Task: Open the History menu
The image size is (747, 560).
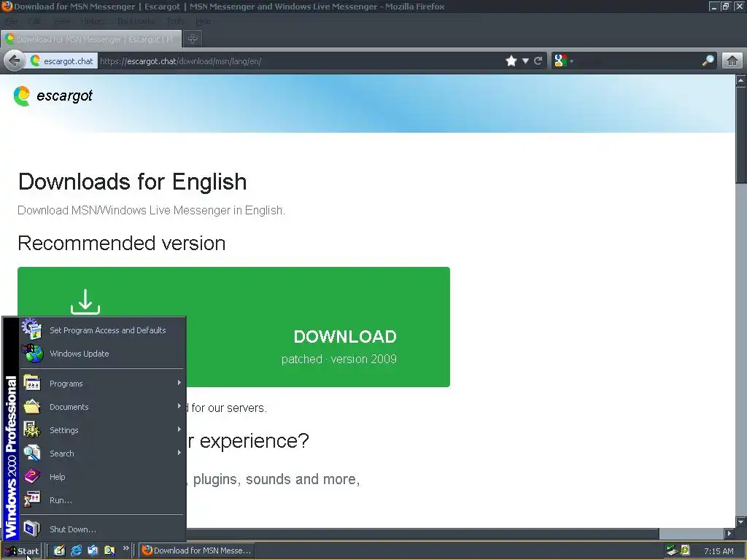Action: [92, 21]
